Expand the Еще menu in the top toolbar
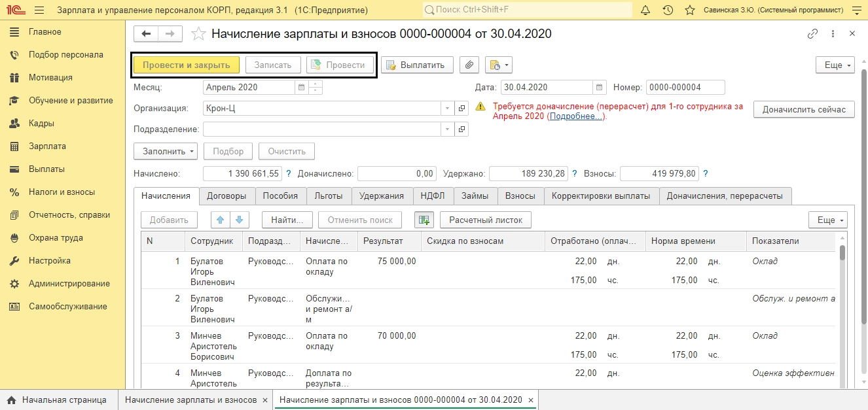The height and width of the screenshot is (410, 868). (835, 65)
